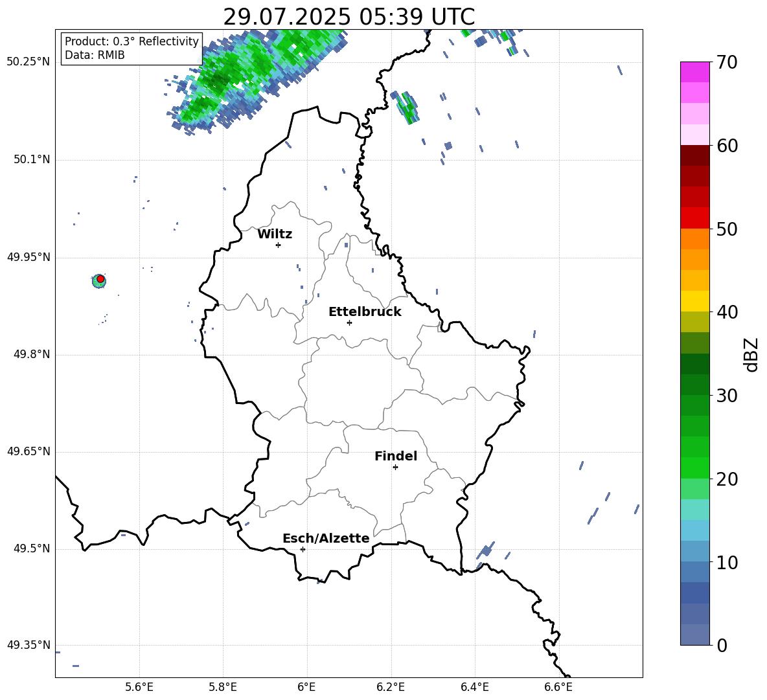Click the 70 tick on the colorbar
The height and width of the screenshot is (700, 767).
pyautogui.click(x=726, y=62)
